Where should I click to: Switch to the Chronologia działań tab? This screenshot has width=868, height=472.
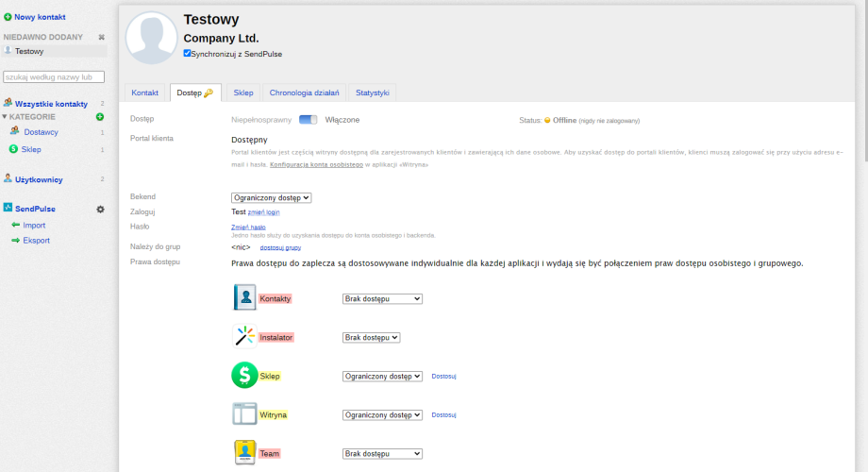[303, 93]
